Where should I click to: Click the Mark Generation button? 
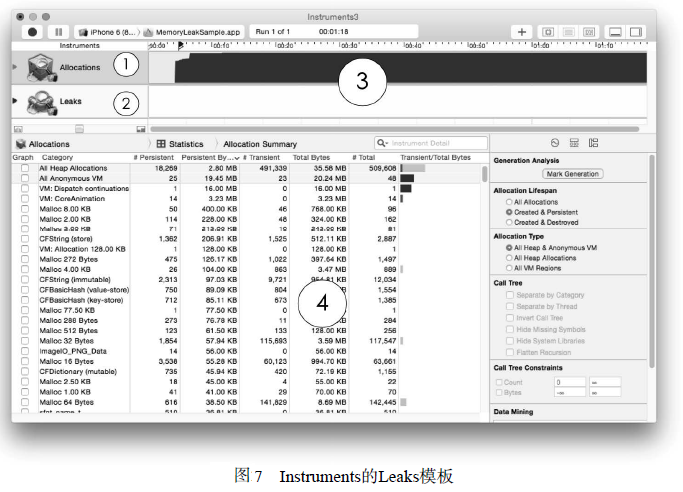click(x=573, y=173)
